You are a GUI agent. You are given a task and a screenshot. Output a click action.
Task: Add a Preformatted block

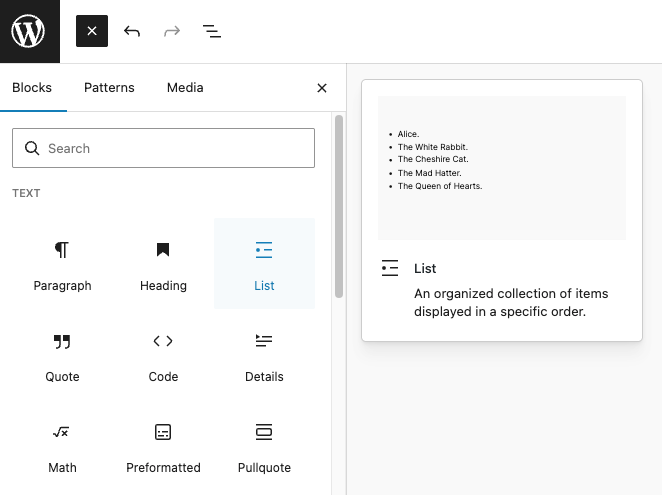click(x=163, y=446)
